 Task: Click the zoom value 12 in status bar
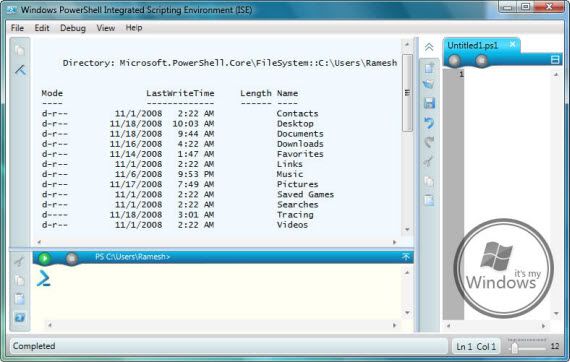[555, 346]
